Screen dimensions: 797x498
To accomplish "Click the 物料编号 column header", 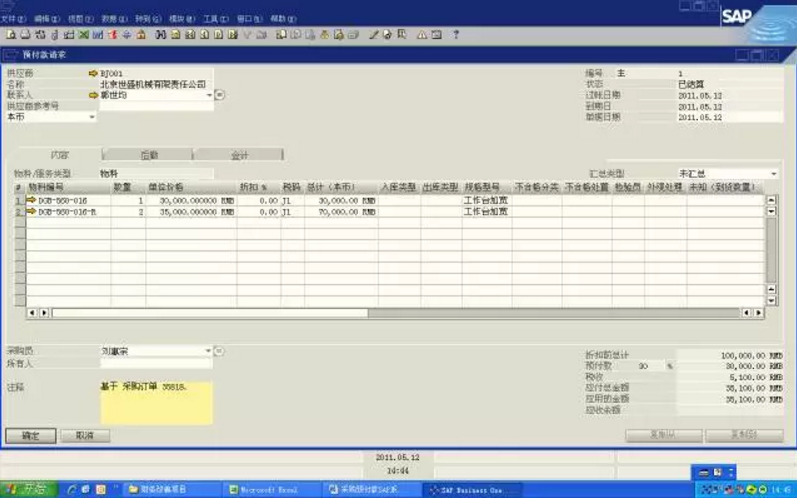I will click(68, 188).
